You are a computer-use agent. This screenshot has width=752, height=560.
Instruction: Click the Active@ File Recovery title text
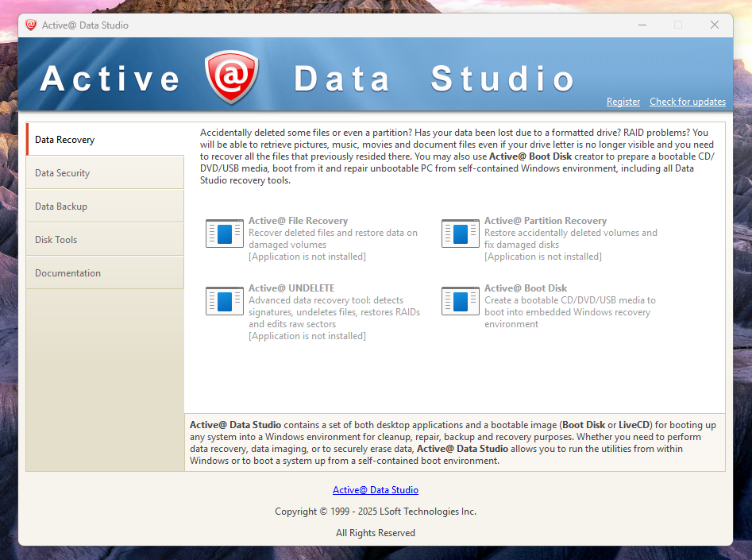click(298, 221)
